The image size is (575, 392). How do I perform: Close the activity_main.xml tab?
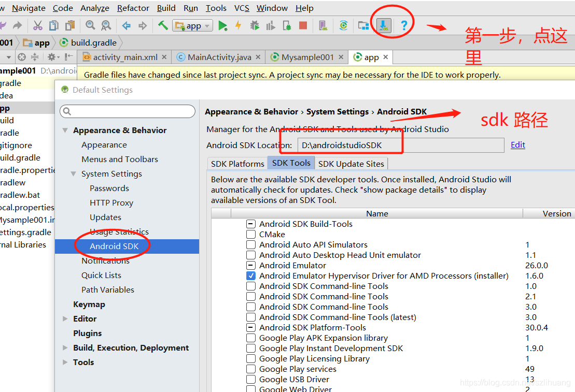(164, 57)
